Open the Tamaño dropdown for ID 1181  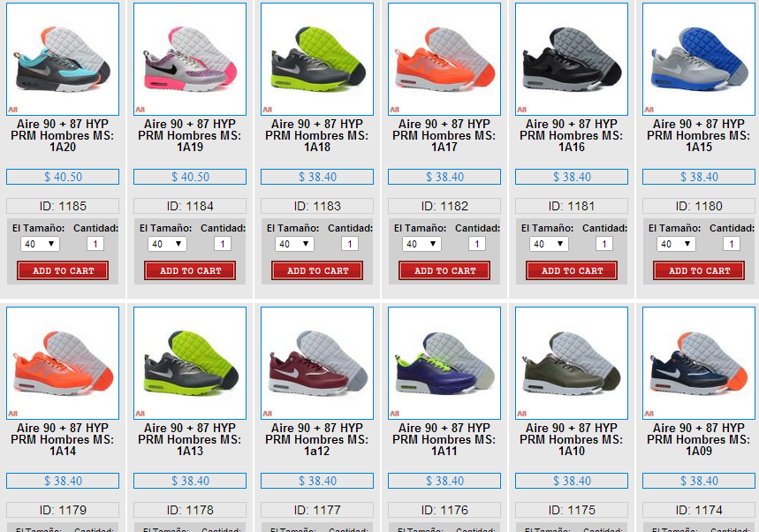click(x=549, y=244)
